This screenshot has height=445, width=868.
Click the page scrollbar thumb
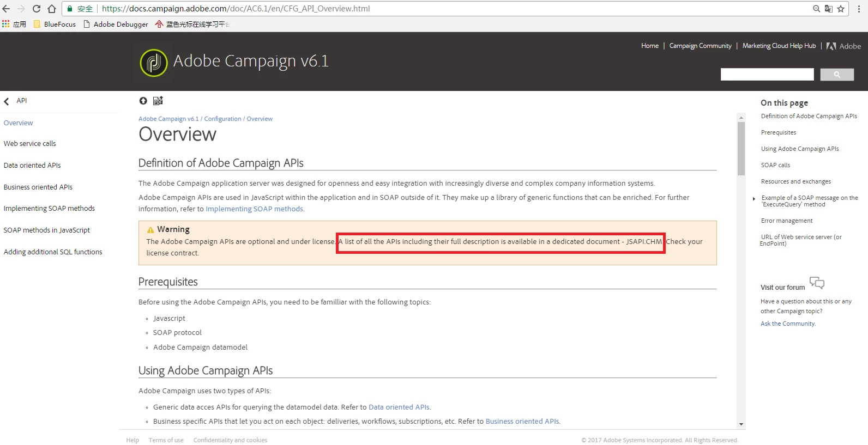coord(741,149)
